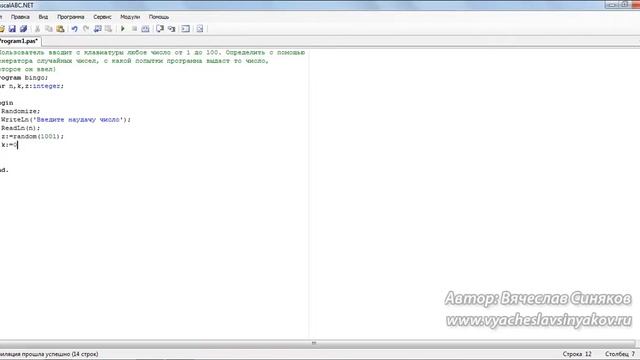
Task: Open the Вид menu
Action: tap(43, 17)
